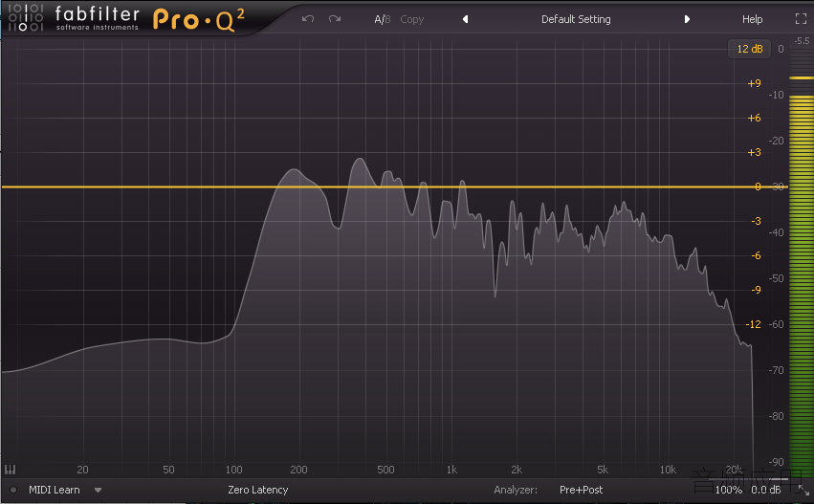Click the +3 gain scale label
Image resolution: width=814 pixels, height=504 pixels.
754,152
